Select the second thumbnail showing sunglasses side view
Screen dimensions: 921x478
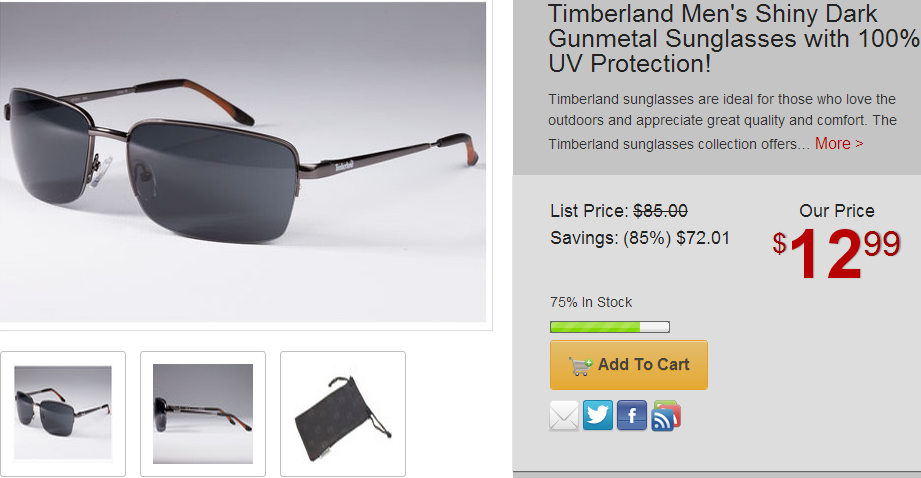[203, 413]
